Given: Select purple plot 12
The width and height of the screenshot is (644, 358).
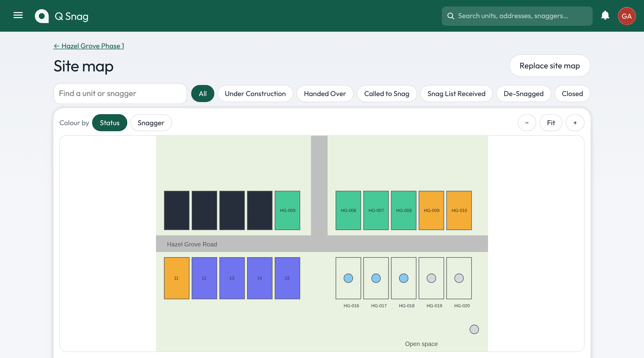Looking at the screenshot, I should tap(204, 278).
